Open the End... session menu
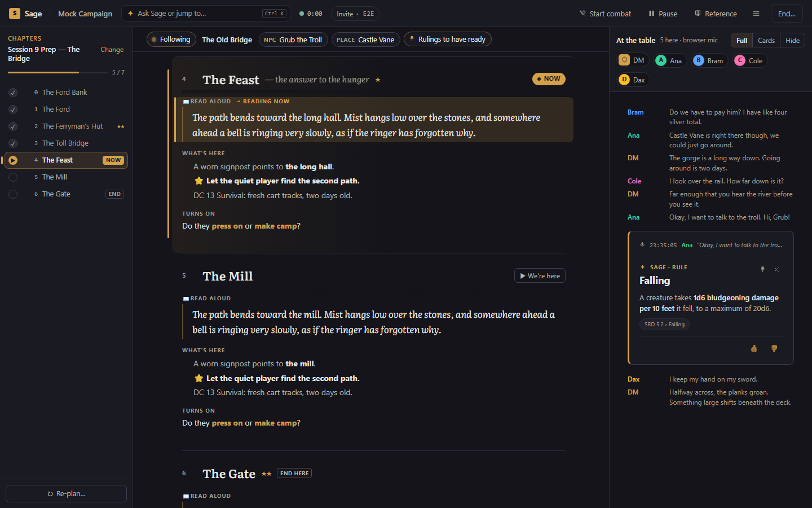Image resolution: width=812 pixels, height=508 pixels. point(787,14)
